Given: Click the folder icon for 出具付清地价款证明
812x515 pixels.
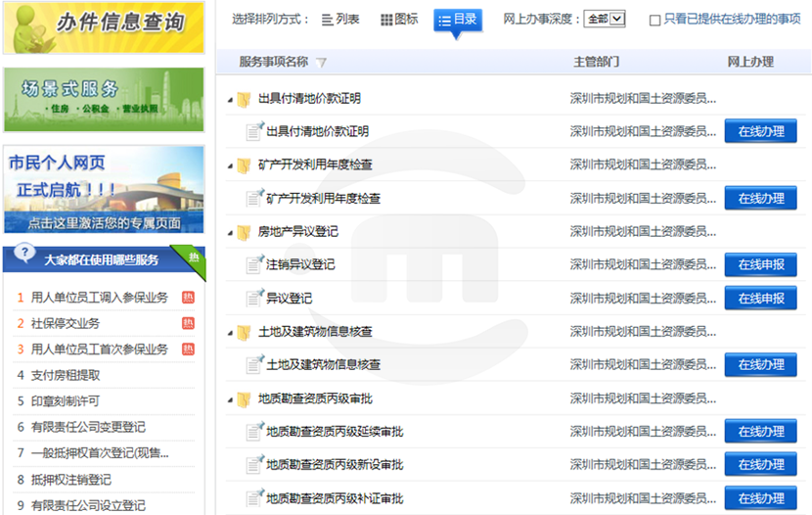Looking at the screenshot, I should 244,99.
